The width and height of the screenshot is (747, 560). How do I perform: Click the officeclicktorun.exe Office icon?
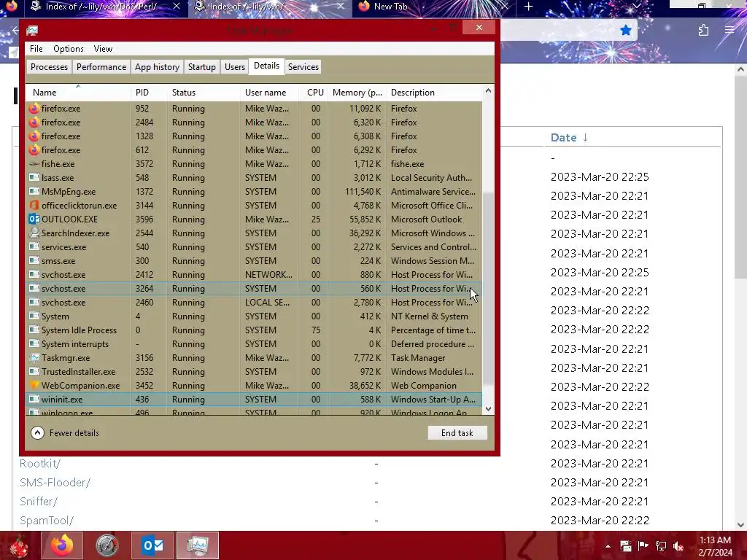point(34,205)
